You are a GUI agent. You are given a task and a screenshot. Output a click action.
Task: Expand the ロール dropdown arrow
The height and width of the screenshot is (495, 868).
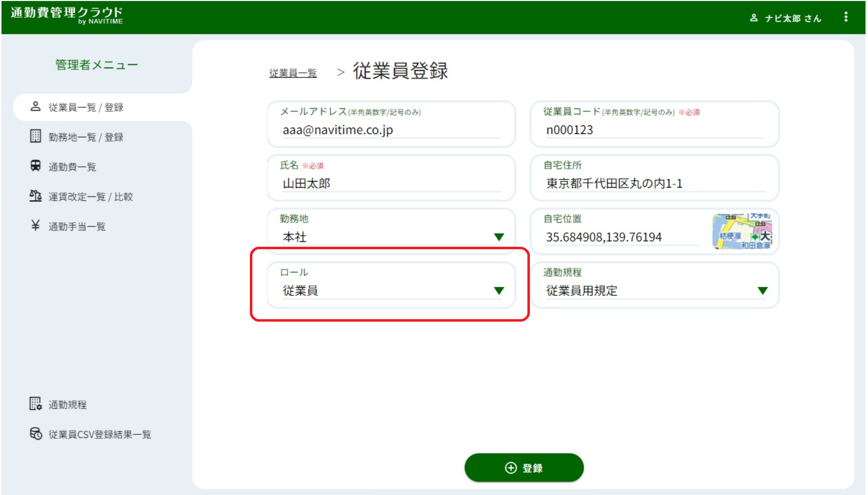pyautogui.click(x=499, y=291)
